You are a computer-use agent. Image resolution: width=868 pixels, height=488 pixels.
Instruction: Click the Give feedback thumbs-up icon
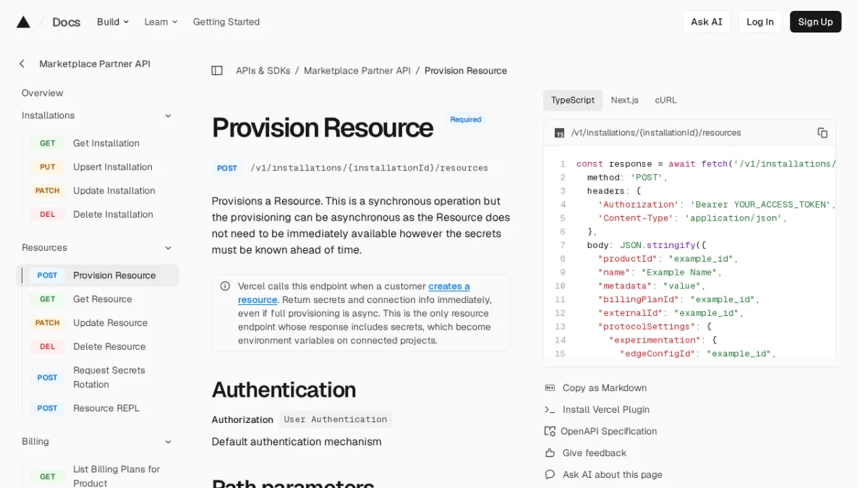[x=550, y=453]
